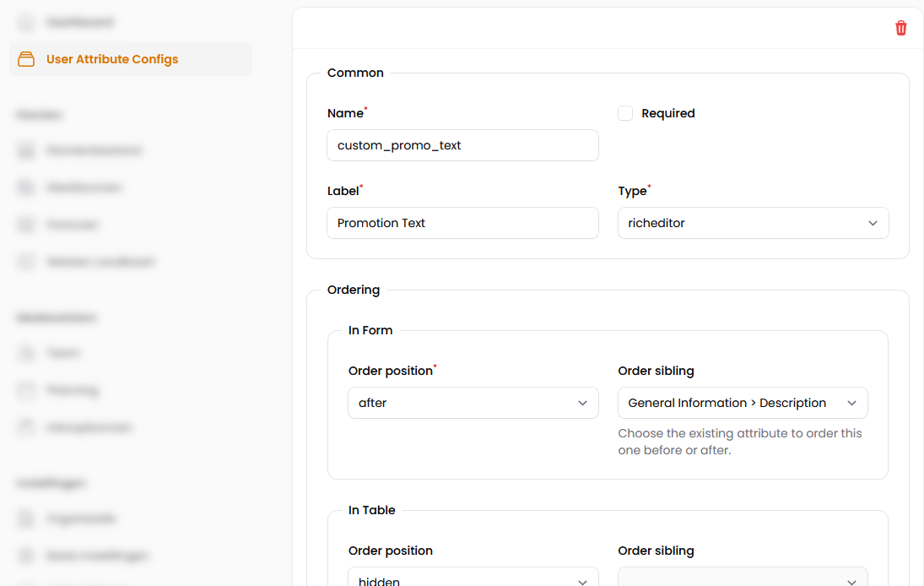Click the Ordering section heading
This screenshot has height=586, width=924.
pyautogui.click(x=354, y=290)
